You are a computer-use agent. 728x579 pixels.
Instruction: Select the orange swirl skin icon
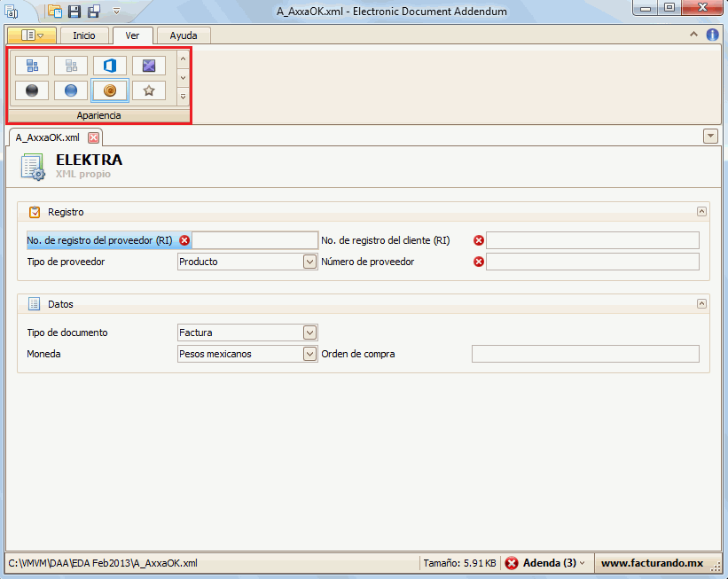pos(110,90)
